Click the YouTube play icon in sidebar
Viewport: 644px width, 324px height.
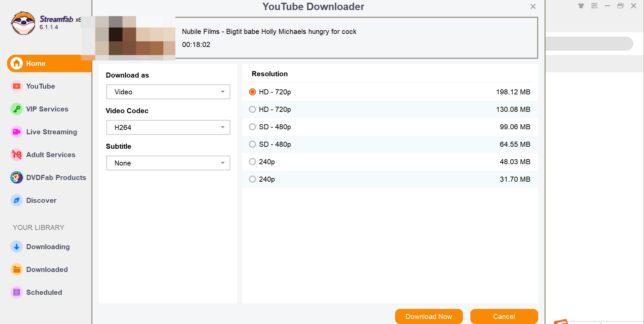click(16, 86)
